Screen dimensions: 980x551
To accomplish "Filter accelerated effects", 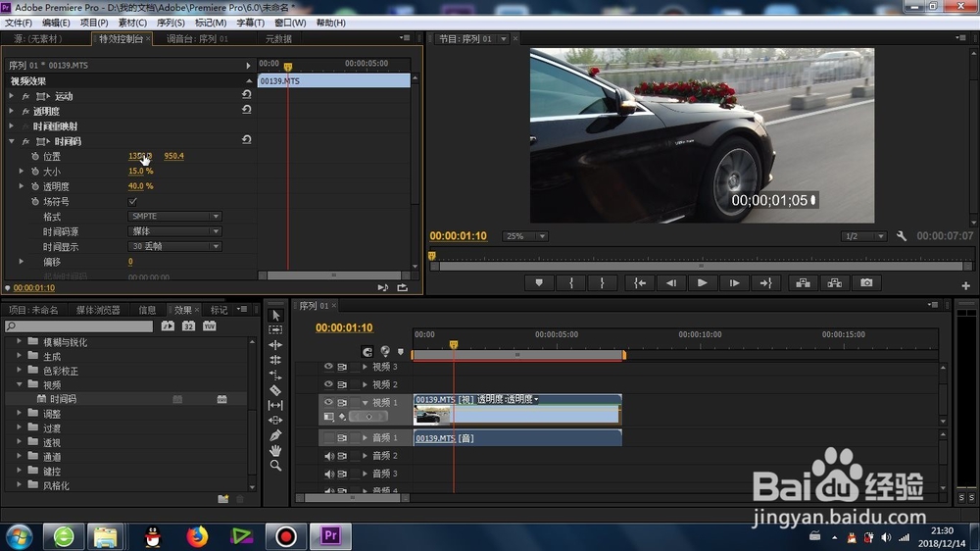I will tap(168, 326).
